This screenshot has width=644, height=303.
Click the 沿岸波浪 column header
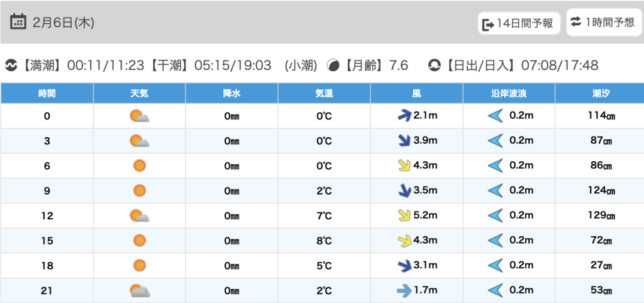[509, 93]
